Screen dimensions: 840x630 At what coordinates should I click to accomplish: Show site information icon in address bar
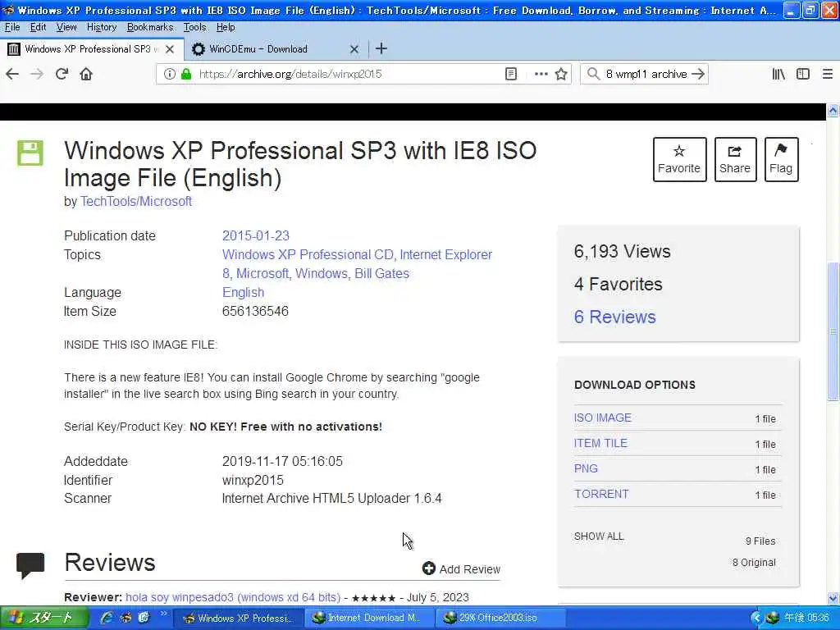point(169,74)
